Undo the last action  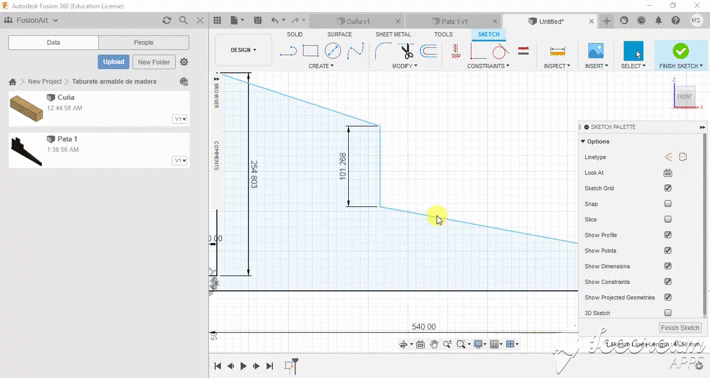(275, 20)
